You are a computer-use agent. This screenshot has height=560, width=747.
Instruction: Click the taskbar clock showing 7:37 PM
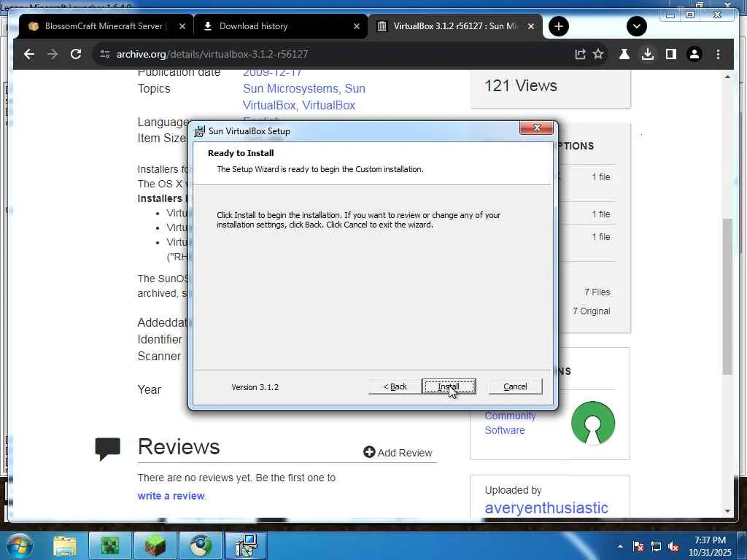pos(710,546)
